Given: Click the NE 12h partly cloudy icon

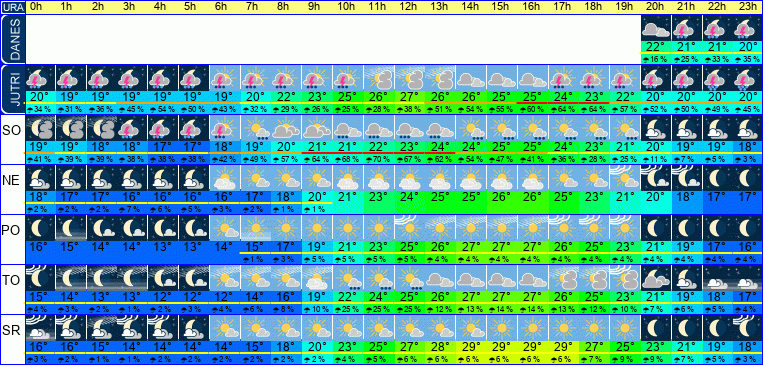Looking at the screenshot, I should pos(410,178).
